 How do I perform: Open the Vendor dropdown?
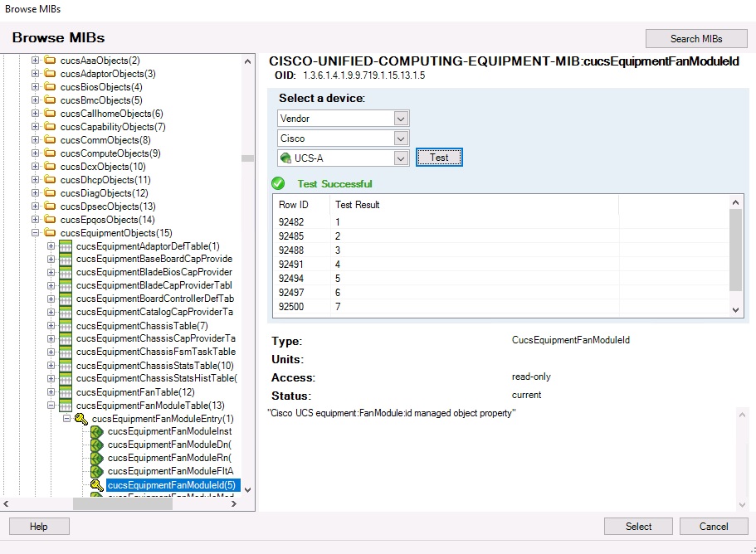click(x=401, y=119)
